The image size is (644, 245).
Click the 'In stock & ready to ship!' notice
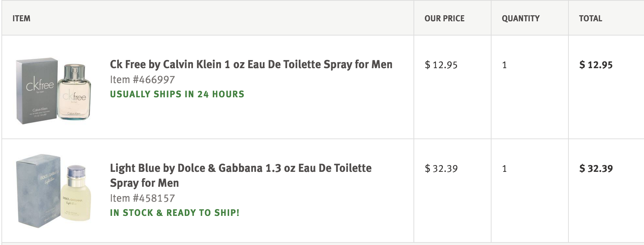tap(174, 213)
